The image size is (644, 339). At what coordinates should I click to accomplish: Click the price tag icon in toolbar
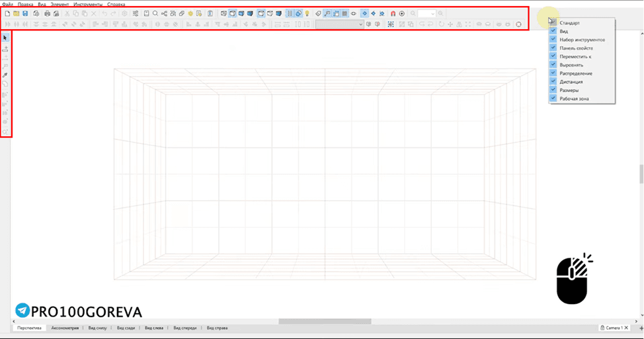pyautogui.click(x=318, y=13)
